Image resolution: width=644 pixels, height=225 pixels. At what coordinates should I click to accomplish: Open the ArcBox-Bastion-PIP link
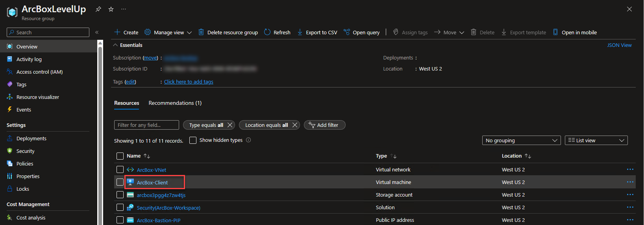pyautogui.click(x=159, y=220)
